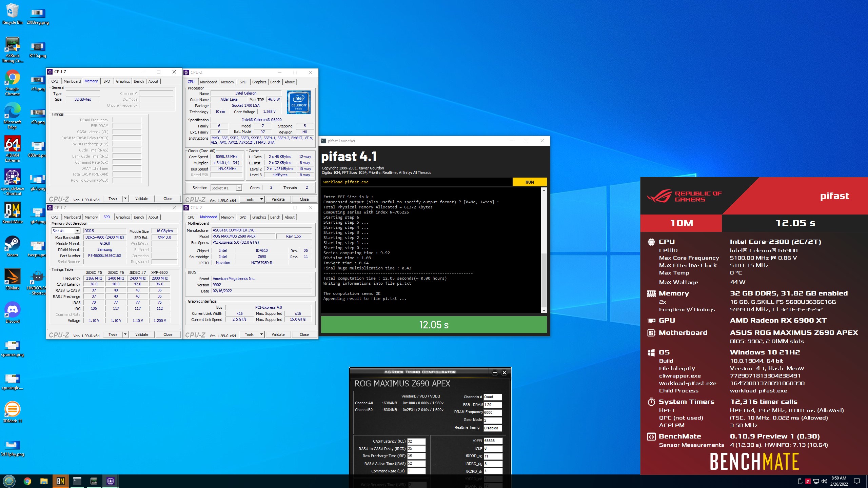868x488 pixels.
Task: Open the HWBOTx265 shortcut icon
Action: 38,282
